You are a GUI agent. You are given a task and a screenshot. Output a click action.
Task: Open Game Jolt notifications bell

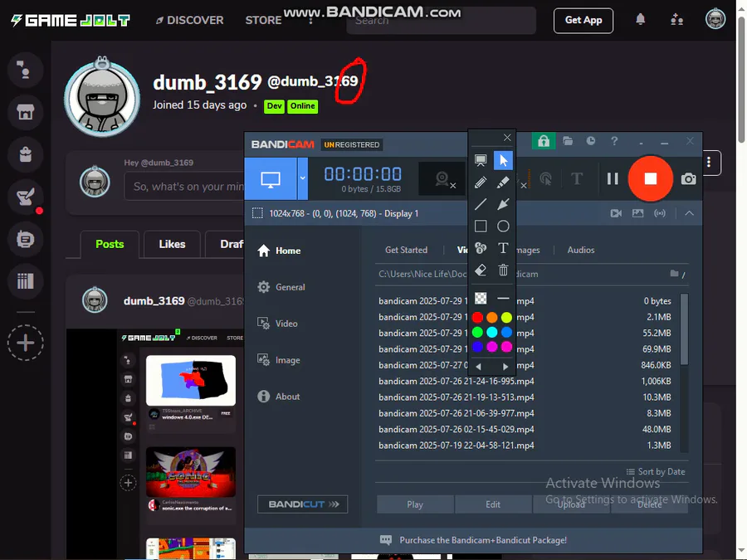pos(640,20)
